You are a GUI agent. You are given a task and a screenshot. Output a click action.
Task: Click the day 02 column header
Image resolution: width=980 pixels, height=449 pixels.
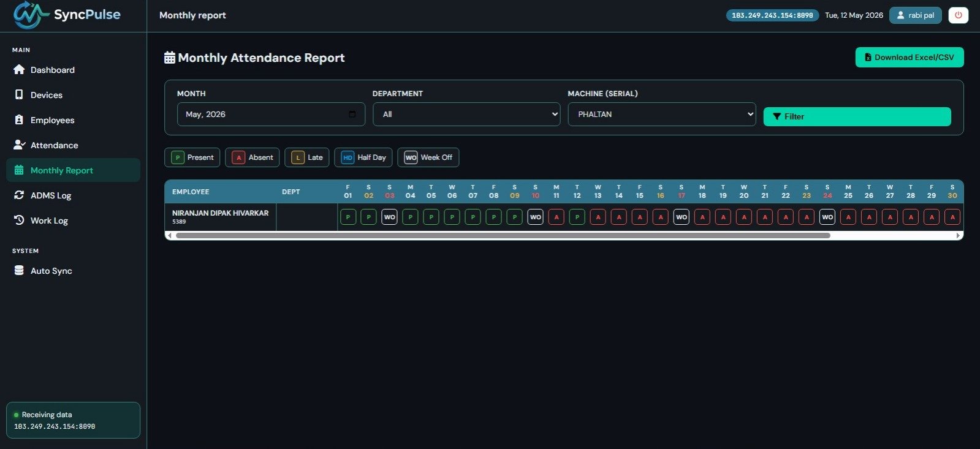pos(369,192)
